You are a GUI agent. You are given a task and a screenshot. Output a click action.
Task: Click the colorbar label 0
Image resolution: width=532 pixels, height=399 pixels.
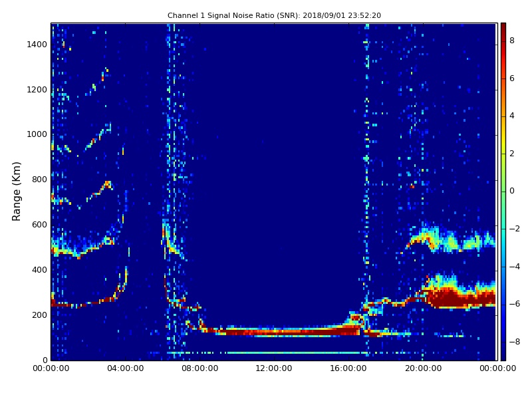(x=512, y=191)
